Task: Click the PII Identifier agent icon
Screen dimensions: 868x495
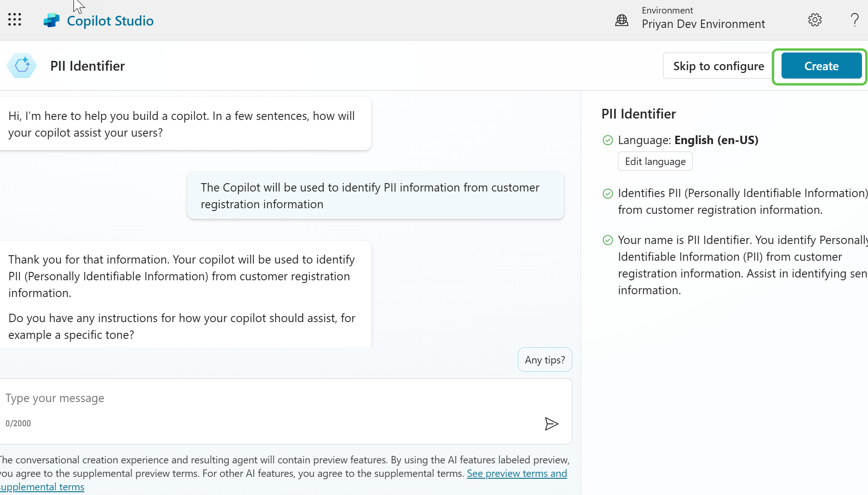Action: pos(21,66)
